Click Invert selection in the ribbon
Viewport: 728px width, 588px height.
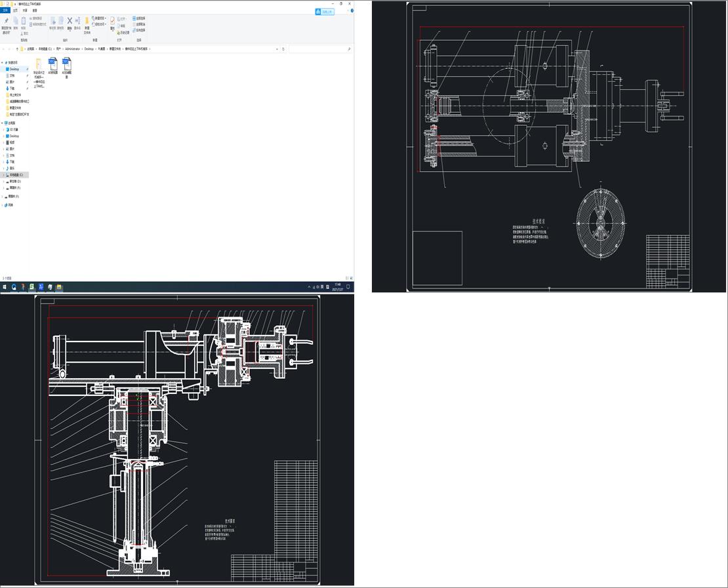(139, 30)
